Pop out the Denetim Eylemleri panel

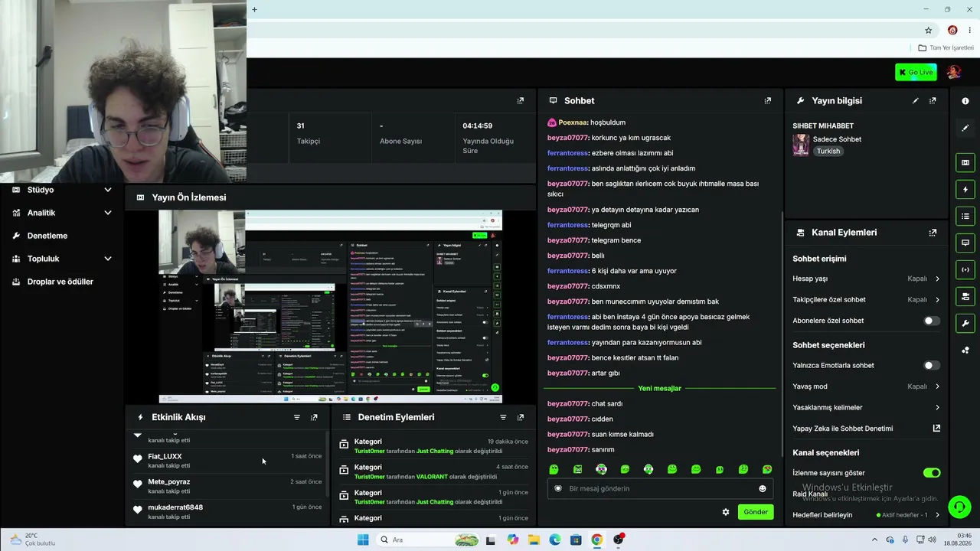click(x=521, y=417)
